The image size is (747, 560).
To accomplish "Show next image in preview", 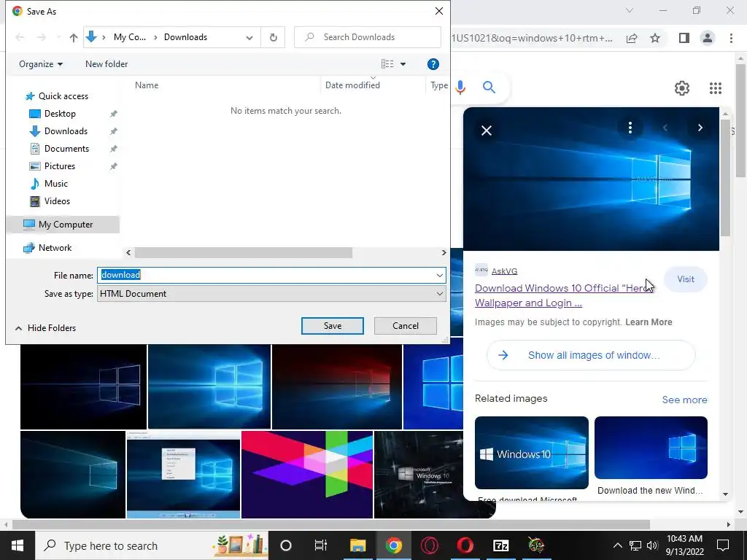I will [x=700, y=128].
